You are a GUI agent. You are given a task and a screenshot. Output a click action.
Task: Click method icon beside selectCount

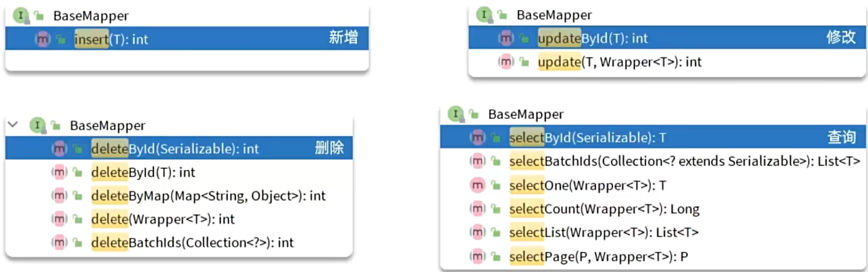[478, 209]
